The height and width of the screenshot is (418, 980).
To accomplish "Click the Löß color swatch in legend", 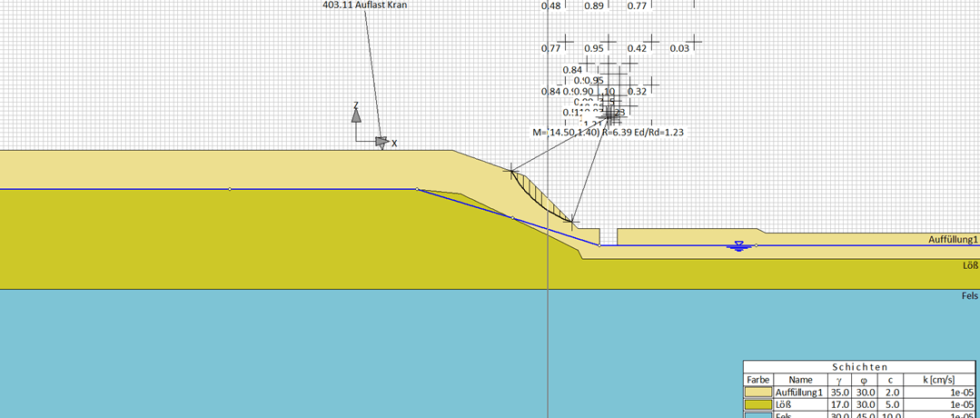I will point(758,403).
